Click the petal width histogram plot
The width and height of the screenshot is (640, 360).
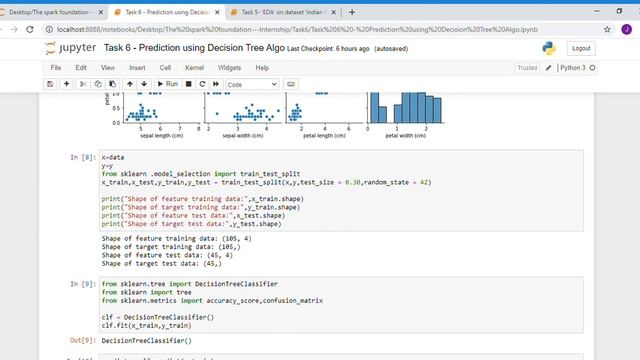pos(406,108)
